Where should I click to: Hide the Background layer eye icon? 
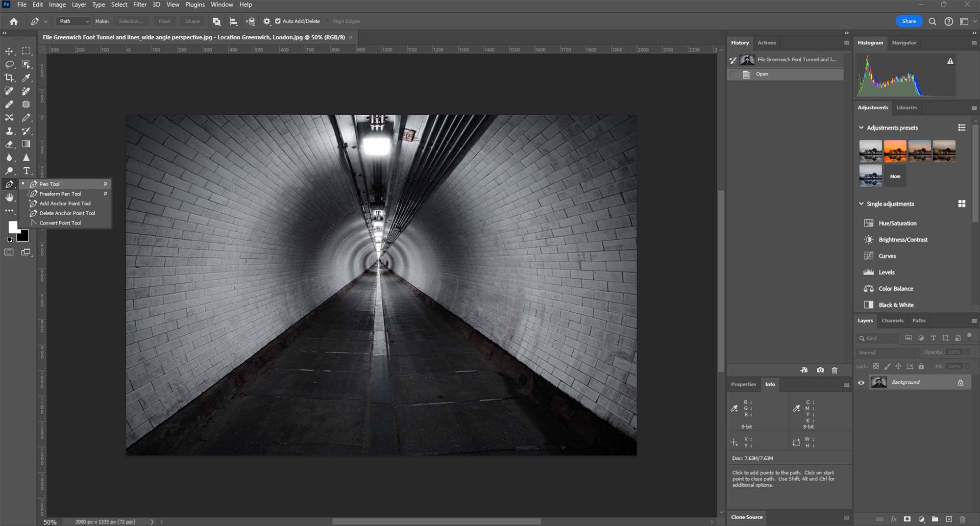coord(861,382)
